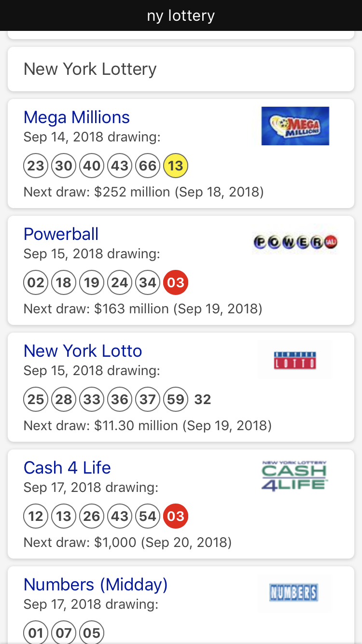Open the Numbers (Midday) link

(x=96, y=585)
